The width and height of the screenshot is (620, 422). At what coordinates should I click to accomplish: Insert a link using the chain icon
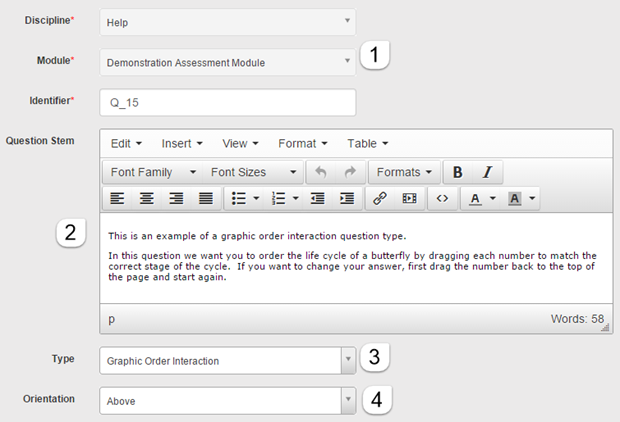tap(379, 198)
